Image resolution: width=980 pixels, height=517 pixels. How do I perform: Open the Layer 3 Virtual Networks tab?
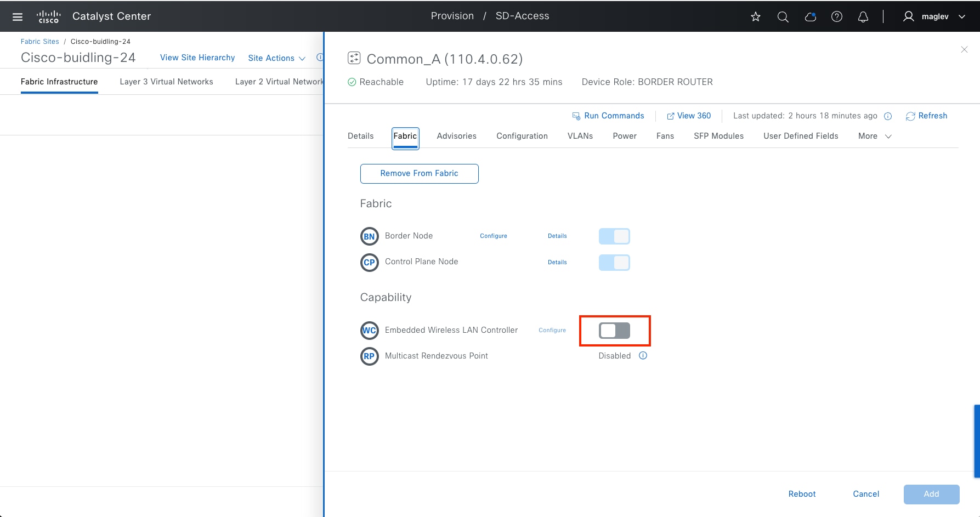[166, 82]
